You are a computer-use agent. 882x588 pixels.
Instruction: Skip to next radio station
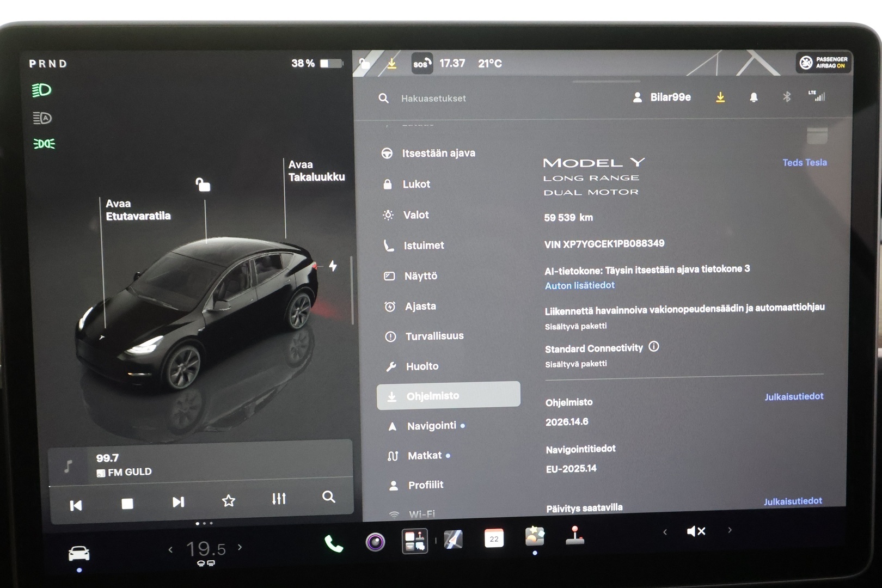tap(178, 502)
